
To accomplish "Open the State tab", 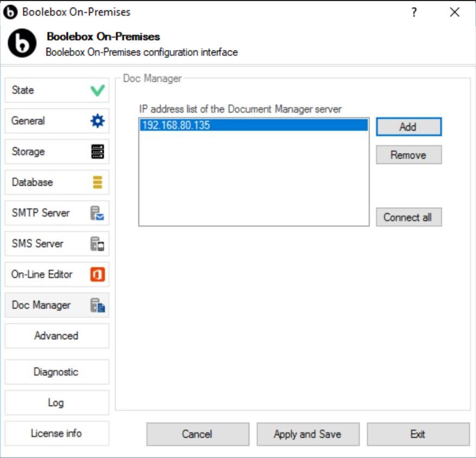I will coord(57,90).
